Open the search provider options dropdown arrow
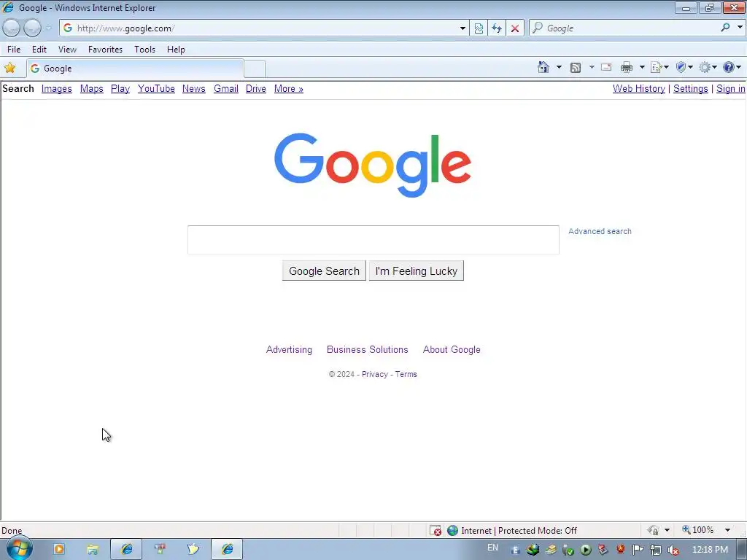This screenshot has width=747, height=560. pos(740,28)
